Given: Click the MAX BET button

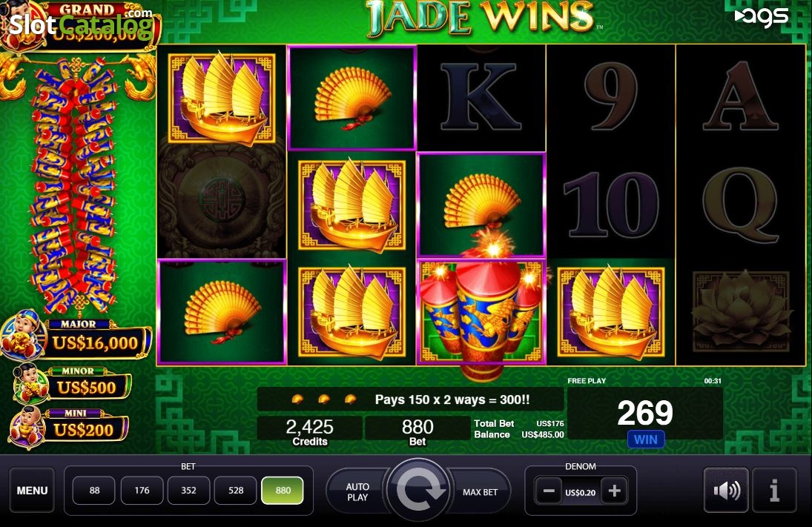Looking at the screenshot, I should [x=480, y=492].
